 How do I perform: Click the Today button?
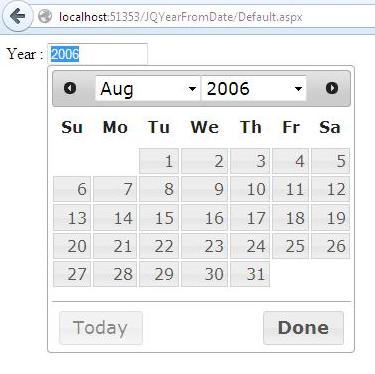(101, 328)
